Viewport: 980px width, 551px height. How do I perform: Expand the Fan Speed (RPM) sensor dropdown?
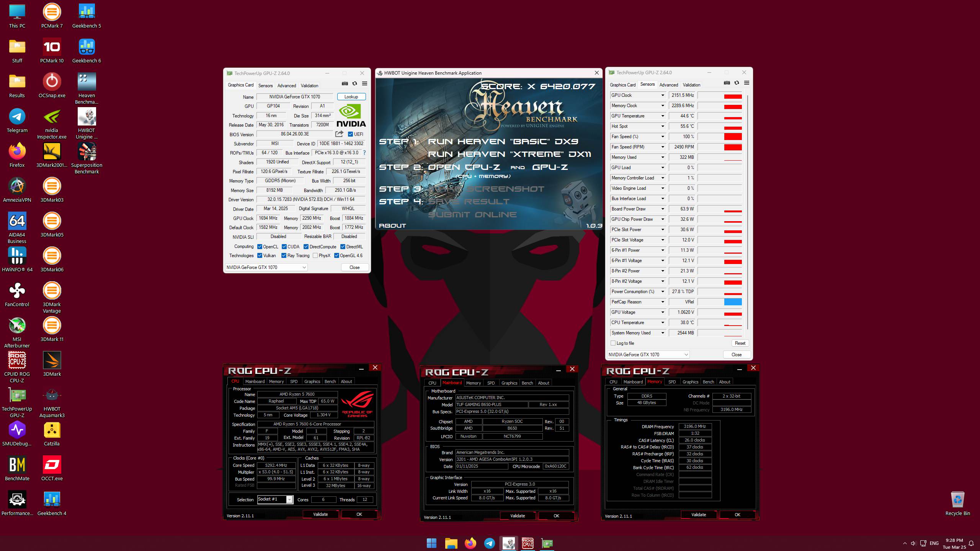coord(663,147)
